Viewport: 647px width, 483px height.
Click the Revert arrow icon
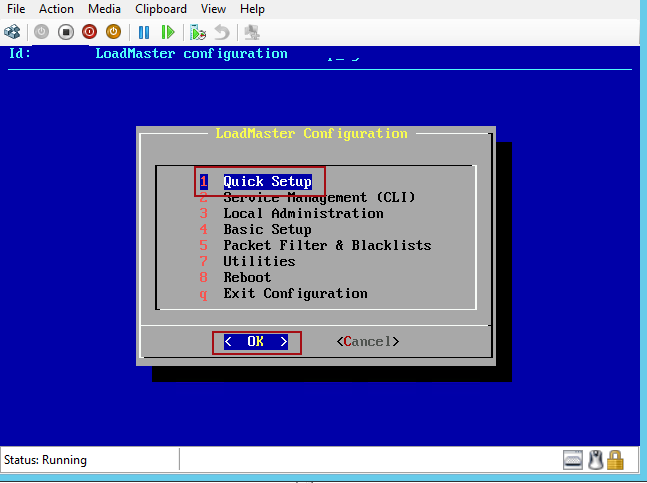tap(222, 32)
